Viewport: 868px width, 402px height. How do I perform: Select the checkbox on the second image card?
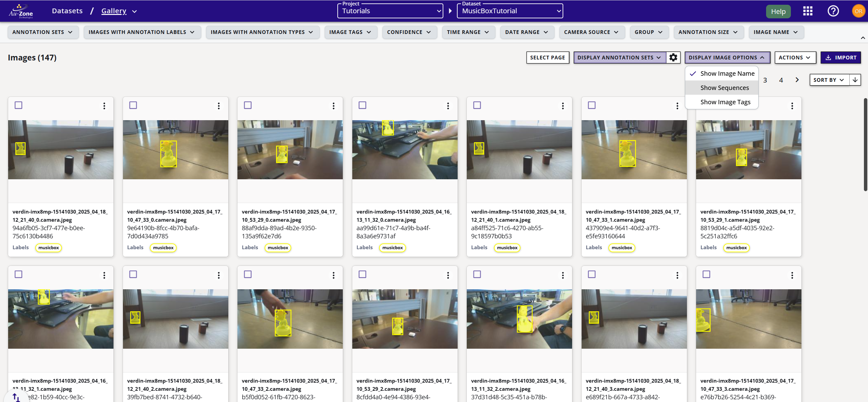coord(133,105)
